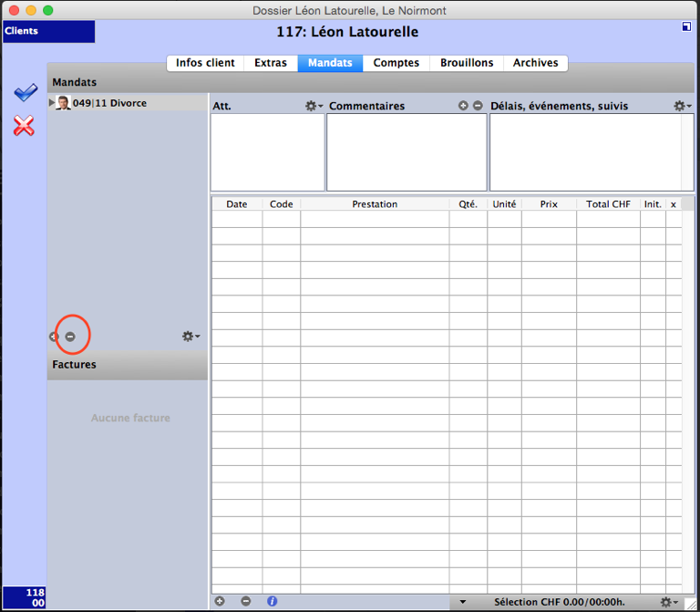This screenshot has height=612, width=700.
Task: Click the yellow macOS minimize window button
Action: point(31,10)
